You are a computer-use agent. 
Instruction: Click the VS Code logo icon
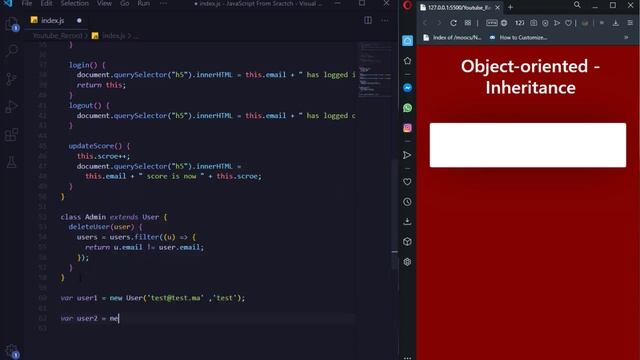[8, 3]
